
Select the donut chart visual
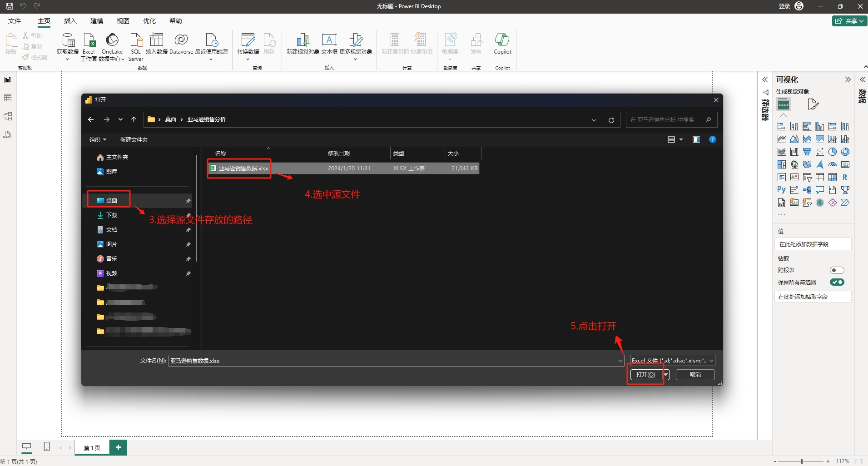845,152
